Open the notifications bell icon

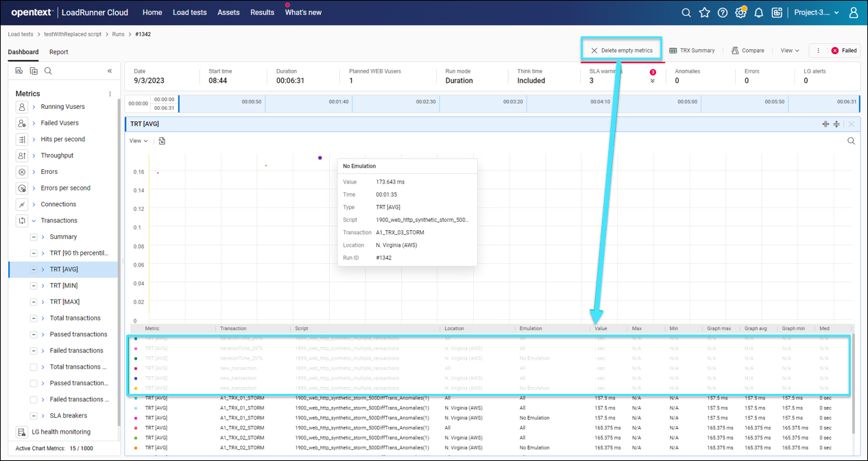[x=758, y=12]
